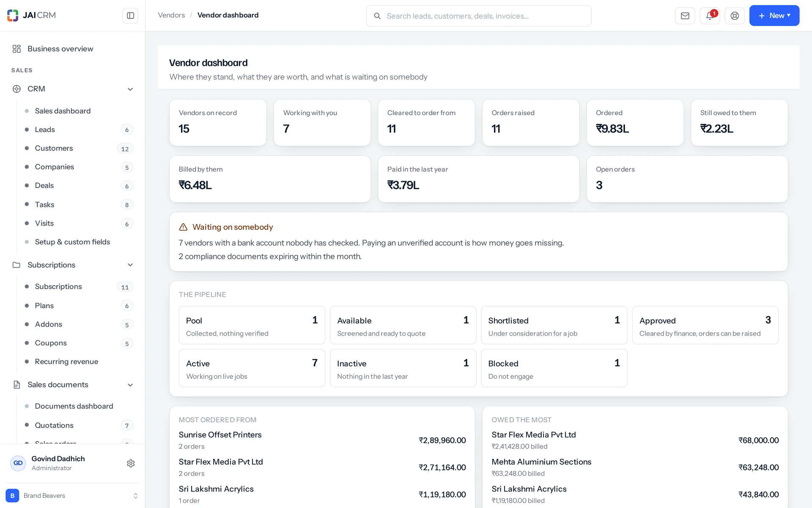Open the Blocked pipeline stage card
Viewport: 812px width, 508px height.
(x=554, y=368)
